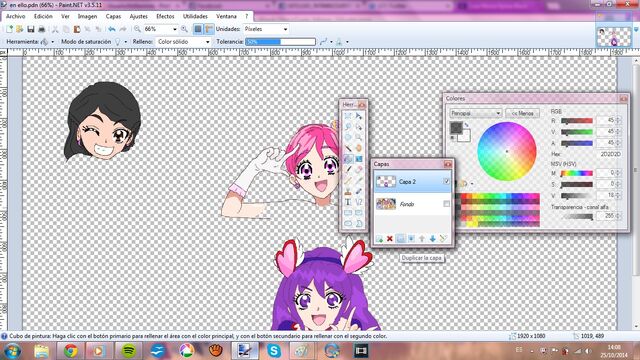Click the Undo arrow icon

tap(111, 29)
